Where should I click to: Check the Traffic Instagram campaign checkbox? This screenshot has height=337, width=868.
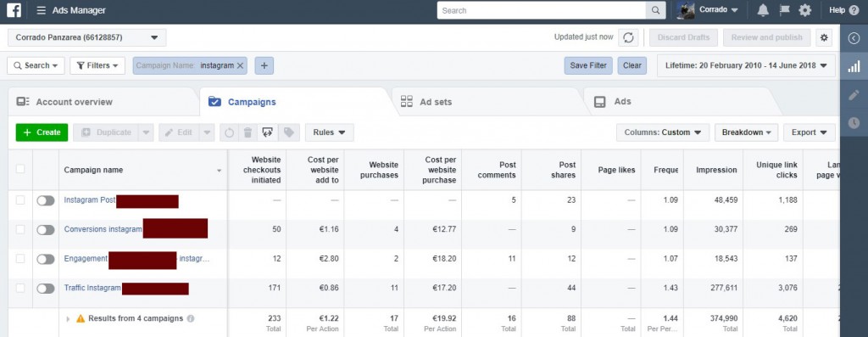coord(20,288)
